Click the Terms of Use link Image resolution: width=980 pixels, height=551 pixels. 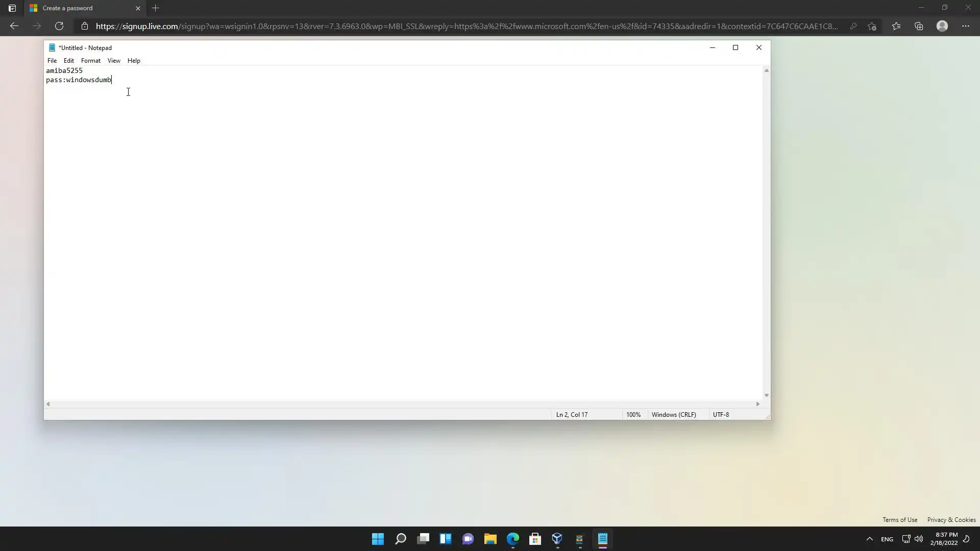[900, 519]
